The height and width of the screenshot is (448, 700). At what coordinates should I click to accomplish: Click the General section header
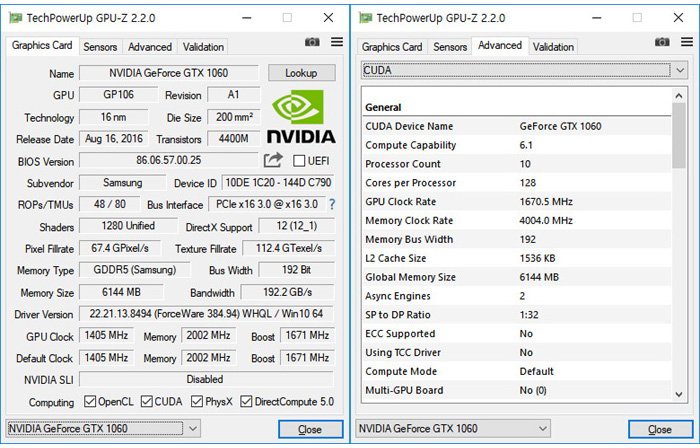click(383, 108)
